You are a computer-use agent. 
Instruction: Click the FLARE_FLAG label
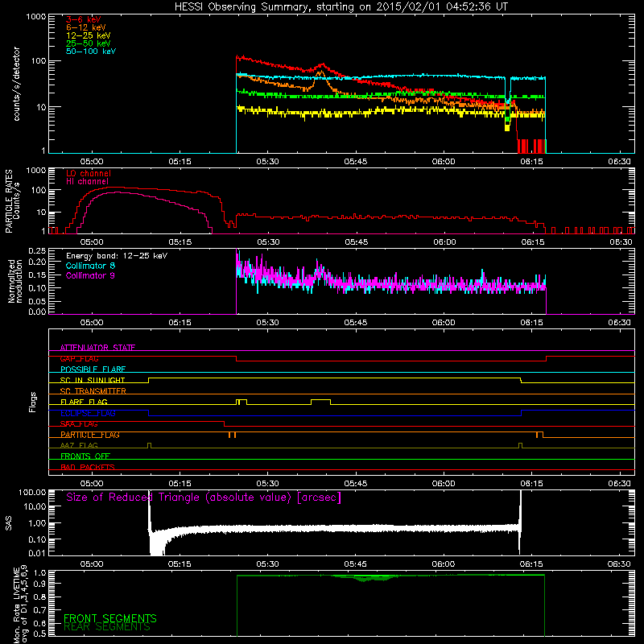click(84, 402)
